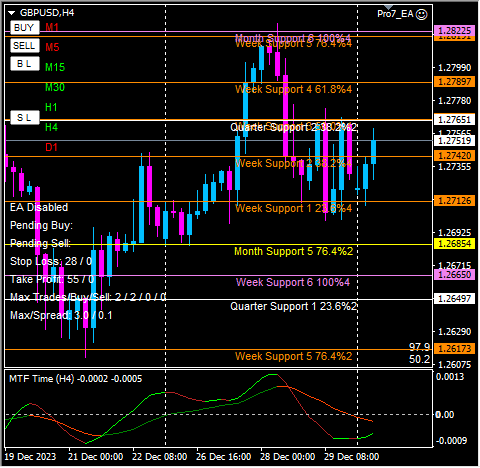Click the Stop Loss: 28 / 0 text
480x468 pixels.
[x=51, y=261]
